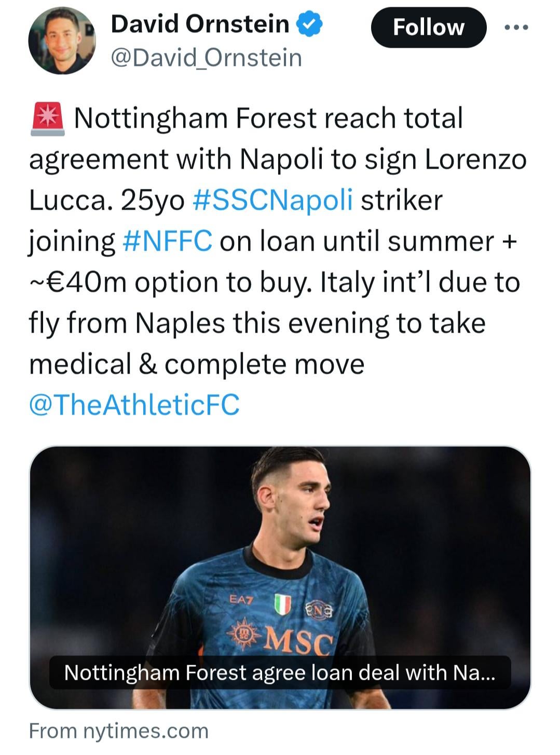Viewport: 560px width, 755px height.
Task: Click the Nottingham Forest loan deal headline
Action: [x=280, y=673]
